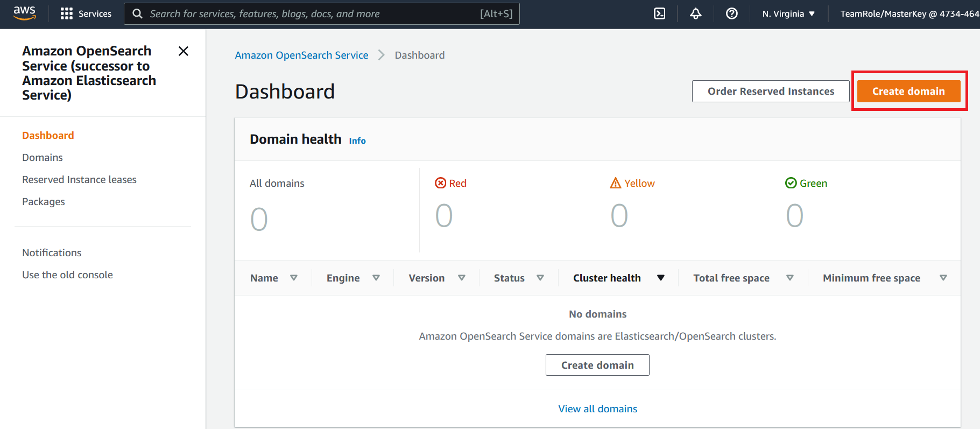
Task: Sort by Total free space arrow
Action: pos(790,278)
